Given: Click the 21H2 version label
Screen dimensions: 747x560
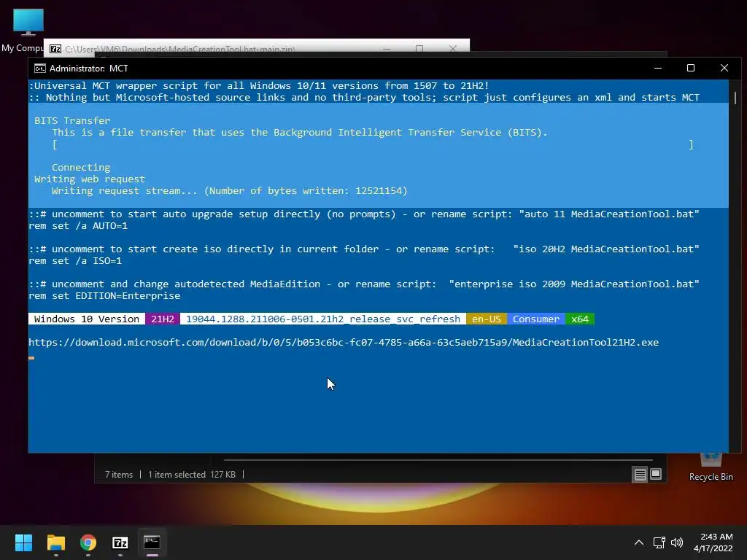Looking at the screenshot, I should [163, 319].
